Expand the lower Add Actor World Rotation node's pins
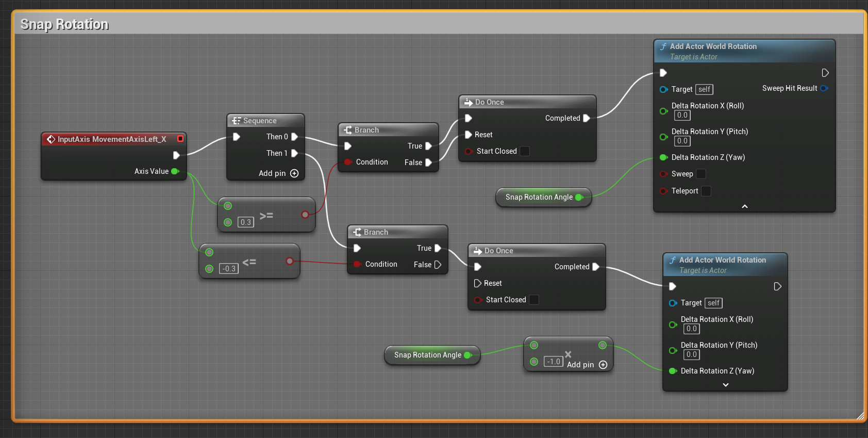 tap(726, 385)
